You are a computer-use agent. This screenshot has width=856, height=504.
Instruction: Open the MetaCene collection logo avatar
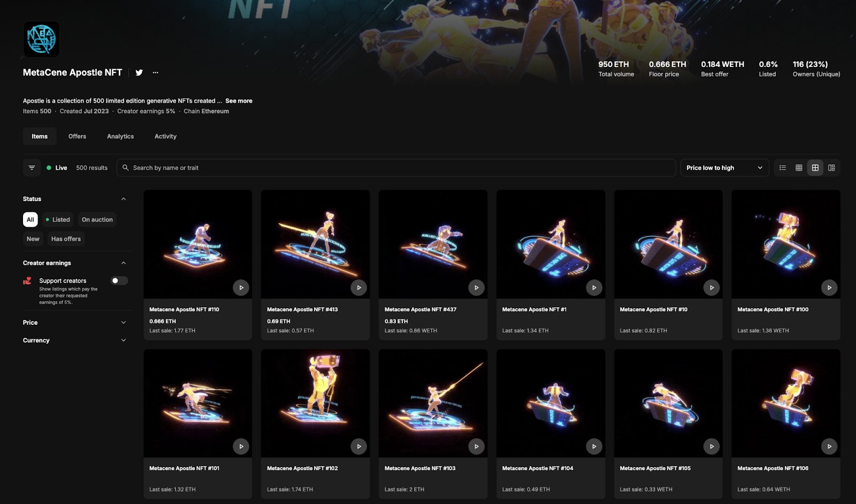41,39
